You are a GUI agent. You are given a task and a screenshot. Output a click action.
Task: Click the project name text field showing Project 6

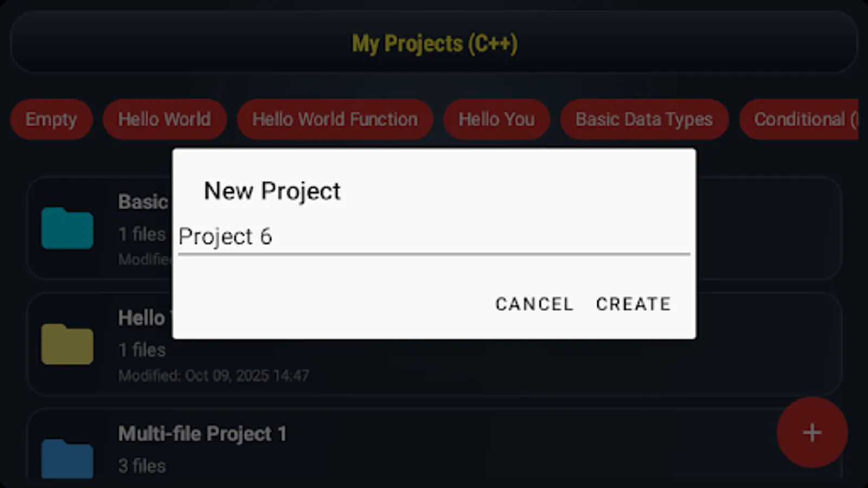[x=380, y=236]
